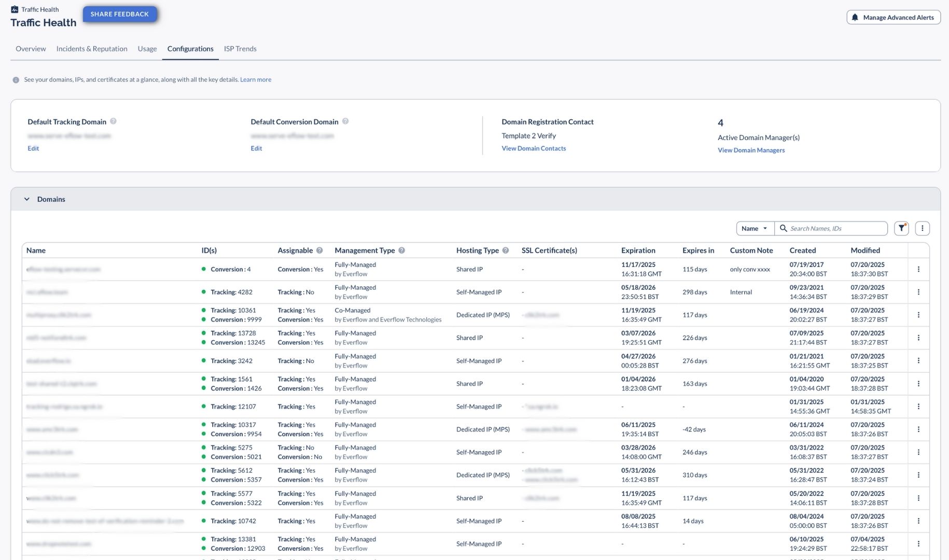Open row actions for Tracking 4282 domain

point(918,292)
